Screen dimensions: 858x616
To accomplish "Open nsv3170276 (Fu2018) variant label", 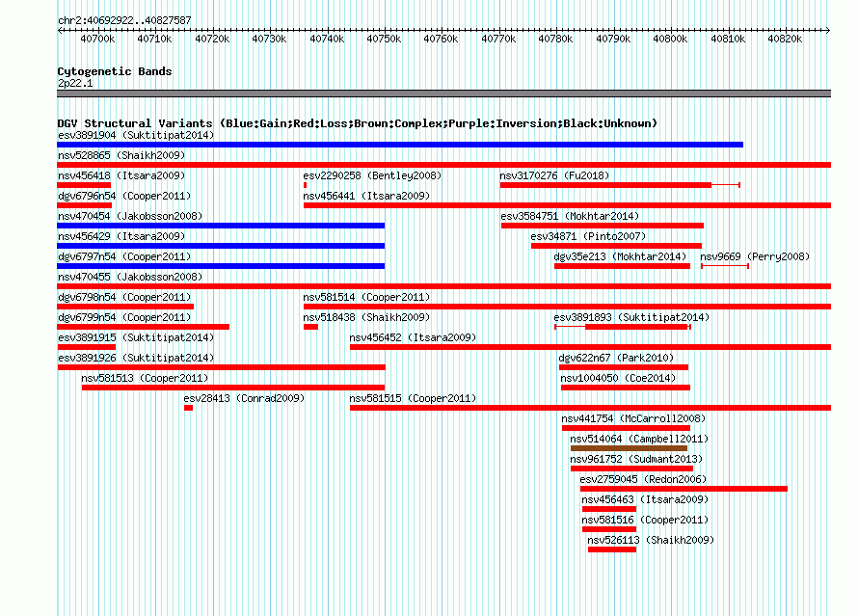I will click(x=554, y=175).
